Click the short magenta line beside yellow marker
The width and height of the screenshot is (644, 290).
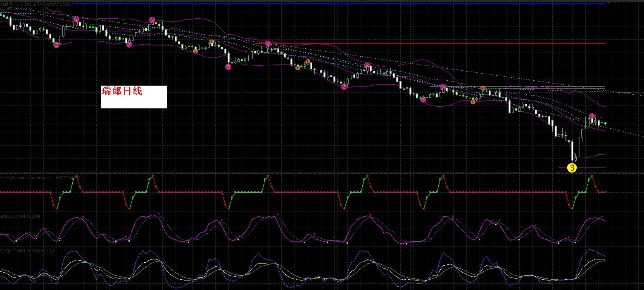[x=591, y=168]
